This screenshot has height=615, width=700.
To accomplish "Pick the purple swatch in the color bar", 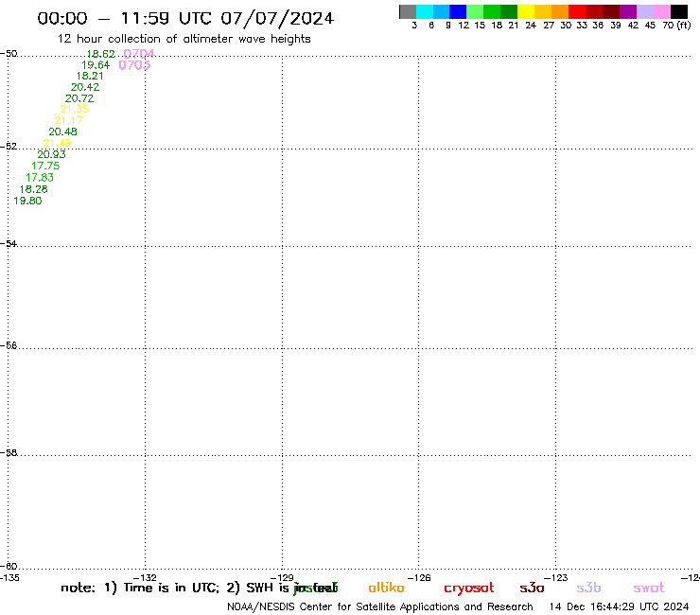I will point(628,11).
